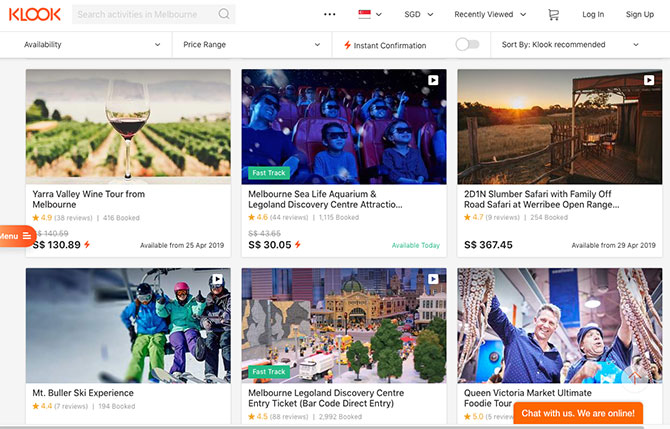
Task: Click the Fast Track badge on Sea Life Aquarium
Action: (269, 173)
